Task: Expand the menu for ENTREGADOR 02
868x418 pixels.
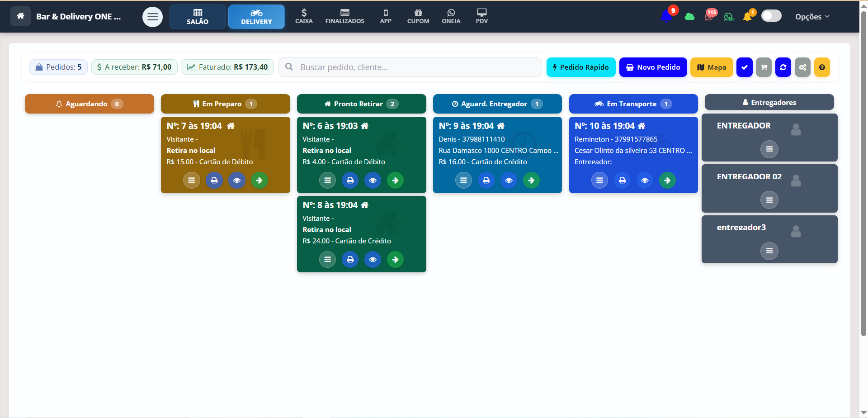Action: pos(769,200)
